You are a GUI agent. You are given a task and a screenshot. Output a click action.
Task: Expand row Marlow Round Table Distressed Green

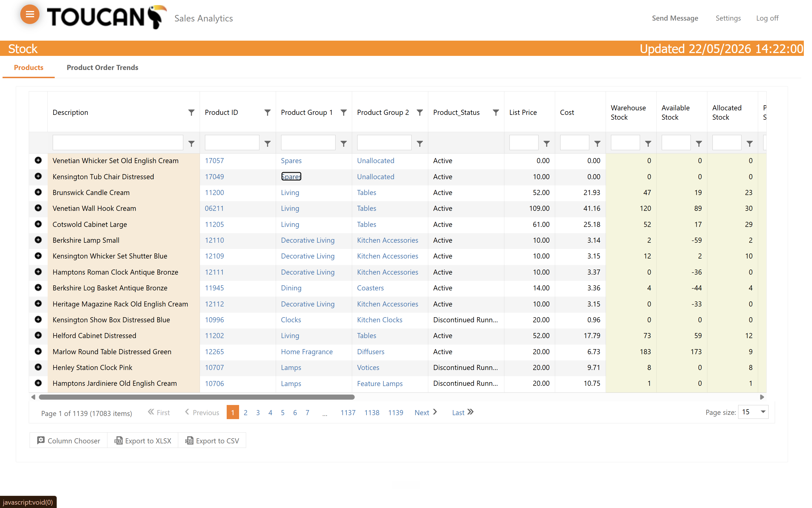38,351
